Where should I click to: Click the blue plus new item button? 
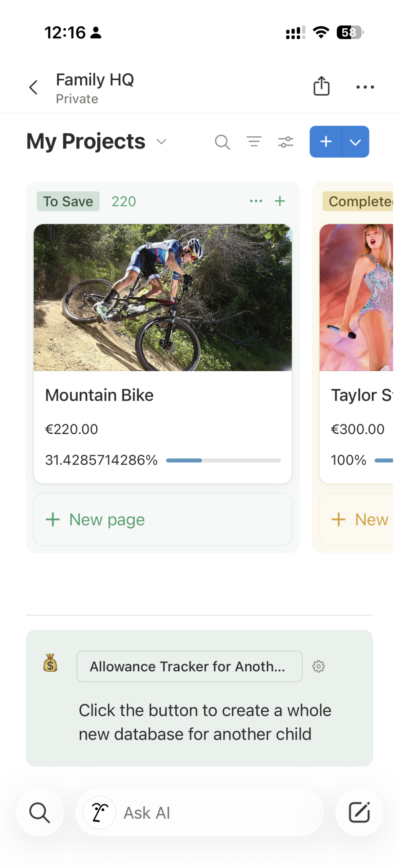(x=326, y=142)
